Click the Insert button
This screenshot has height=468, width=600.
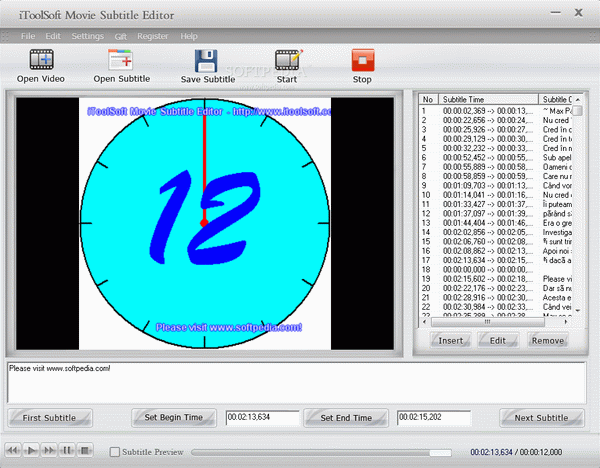450,340
